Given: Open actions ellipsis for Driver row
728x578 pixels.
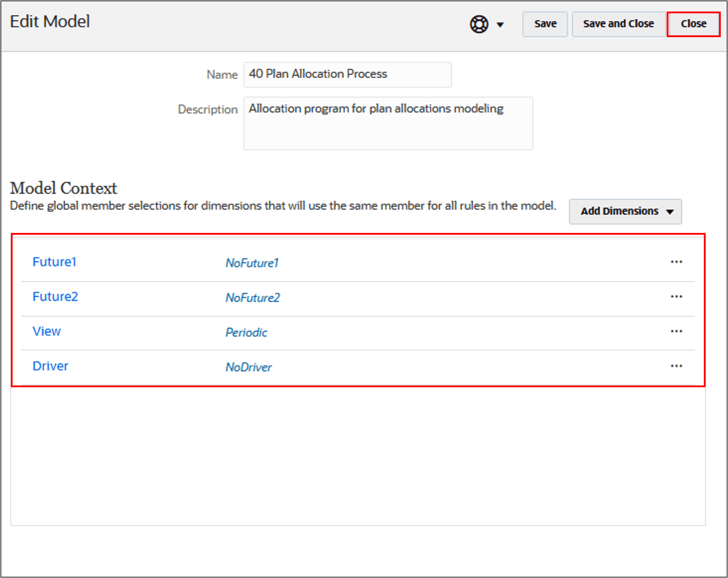Looking at the screenshot, I should pyautogui.click(x=676, y=366).
